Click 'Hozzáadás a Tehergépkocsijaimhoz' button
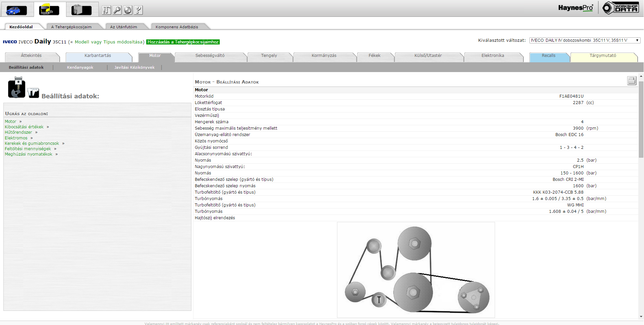644x325 pixels. point(183,42)
